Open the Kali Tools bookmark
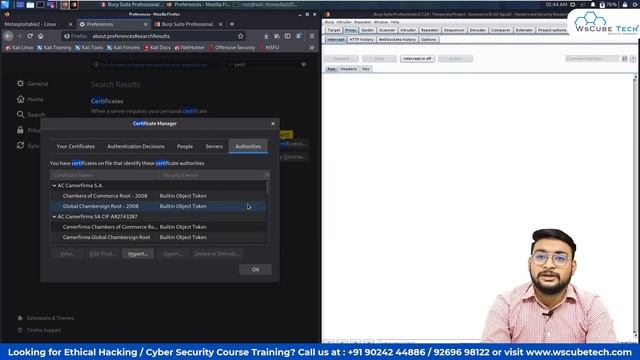 point(89,47)
